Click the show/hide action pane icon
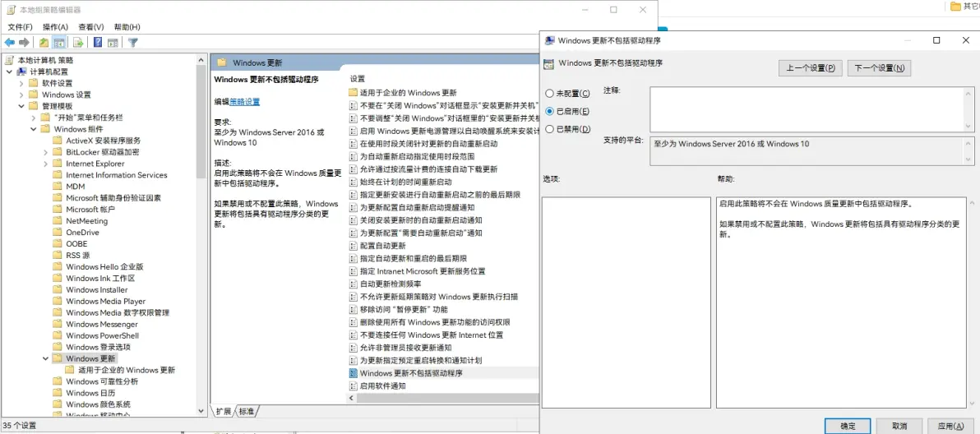 point(113,43)
